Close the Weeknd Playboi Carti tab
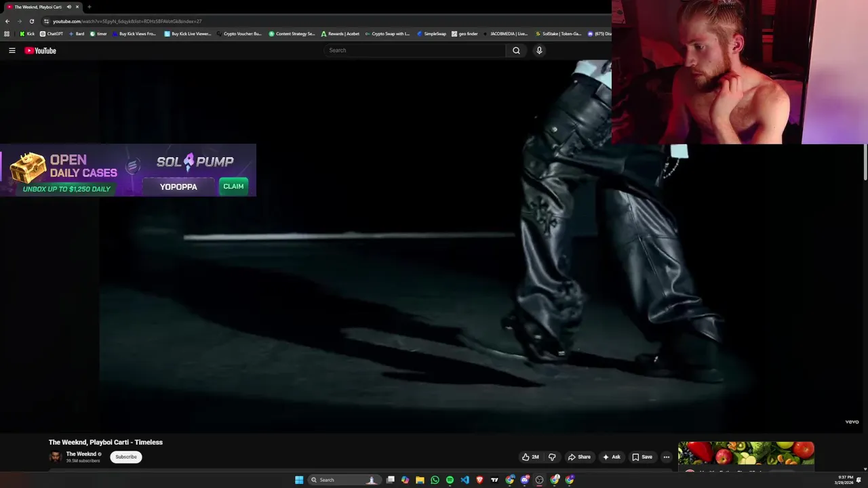The height and width of the screenshot is (488, 868). tap(77, 7)
